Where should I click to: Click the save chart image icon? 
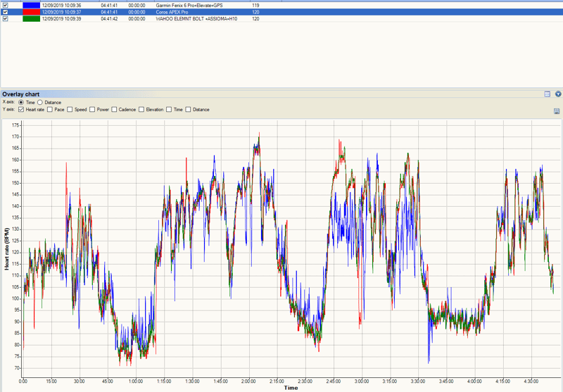557,111
